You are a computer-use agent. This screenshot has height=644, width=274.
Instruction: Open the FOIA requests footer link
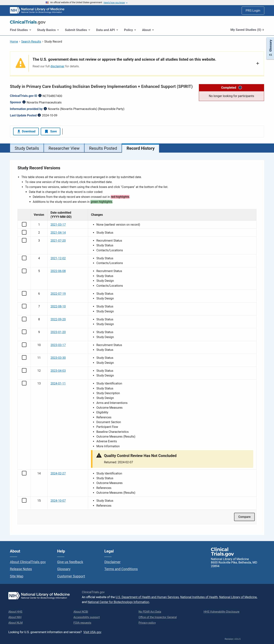82,623
